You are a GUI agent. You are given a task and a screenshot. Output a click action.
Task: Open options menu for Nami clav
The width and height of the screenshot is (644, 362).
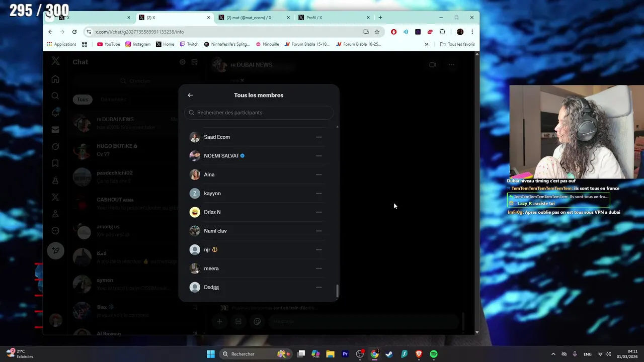318,231
